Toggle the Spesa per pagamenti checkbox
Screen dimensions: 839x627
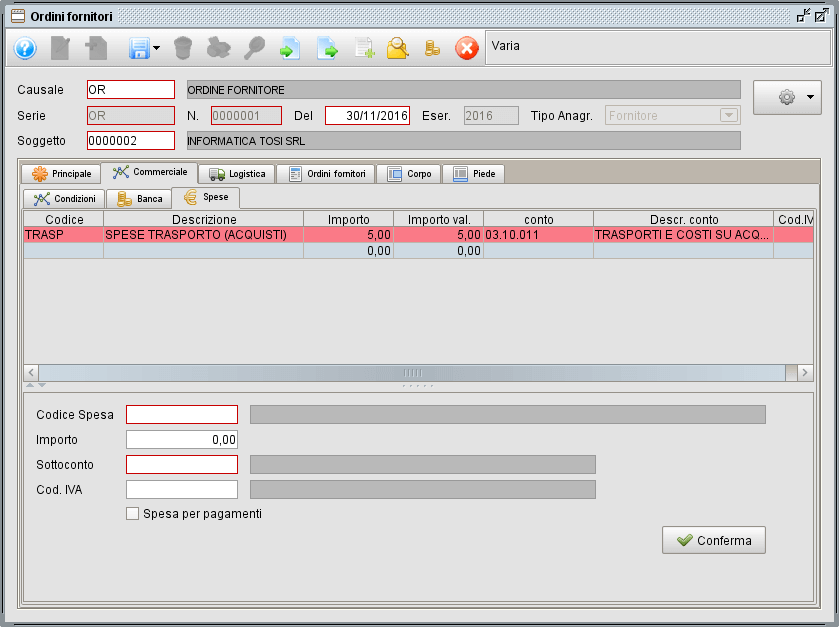(133, 514)
